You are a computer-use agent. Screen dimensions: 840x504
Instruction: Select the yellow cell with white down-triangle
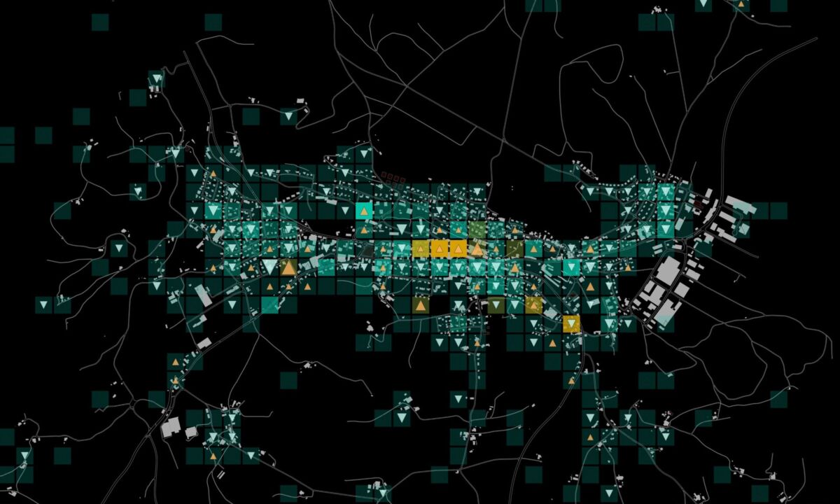coord(572,323)
